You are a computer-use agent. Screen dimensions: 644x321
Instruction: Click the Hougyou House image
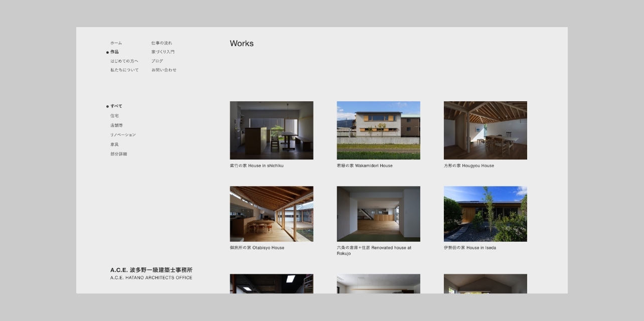tap(485, 130)
